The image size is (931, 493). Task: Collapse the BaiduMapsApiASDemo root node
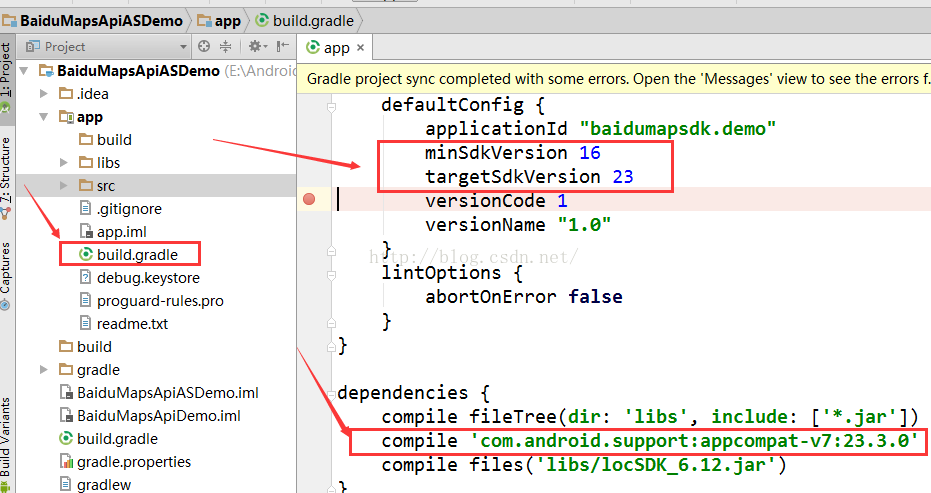click(x=24, y=71)
